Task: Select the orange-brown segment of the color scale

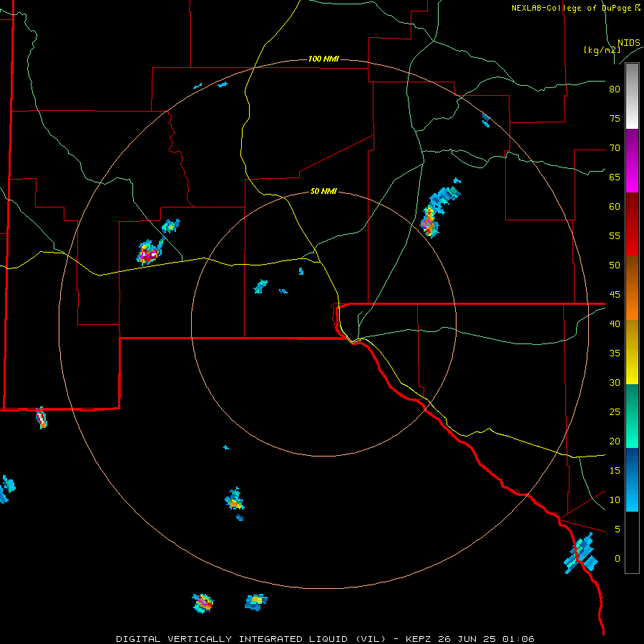Action: click(632, 288)
